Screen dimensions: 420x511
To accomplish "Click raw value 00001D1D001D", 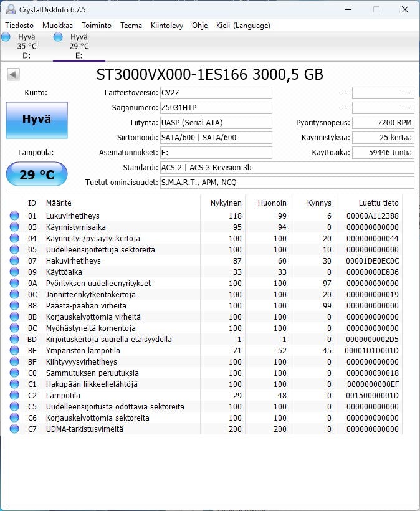I will (372, 351).
